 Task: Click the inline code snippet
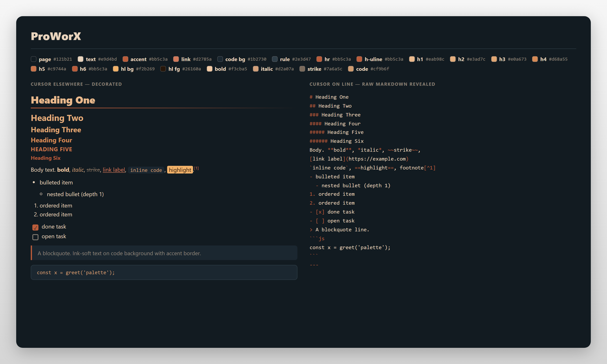point(146,170)
